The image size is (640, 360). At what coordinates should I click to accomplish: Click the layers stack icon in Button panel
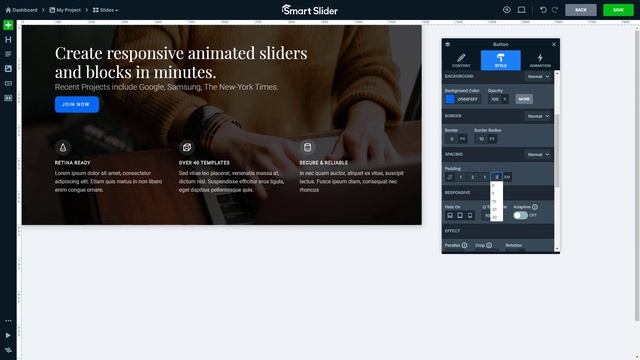point(447,44)
